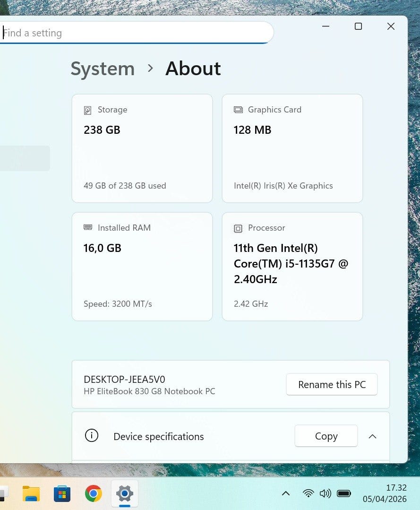Click the Device specifications info icon

tap(91, 436)
